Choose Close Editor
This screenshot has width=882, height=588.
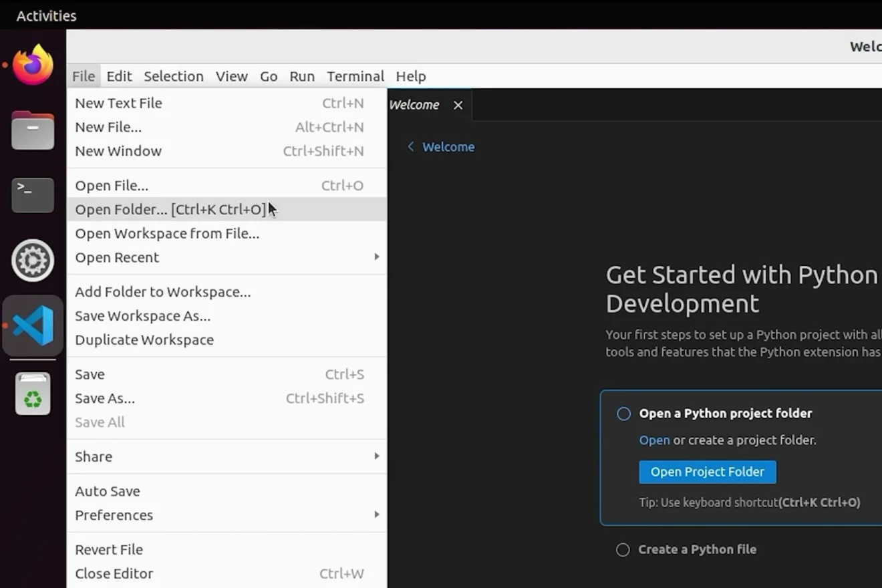[227, 574]
